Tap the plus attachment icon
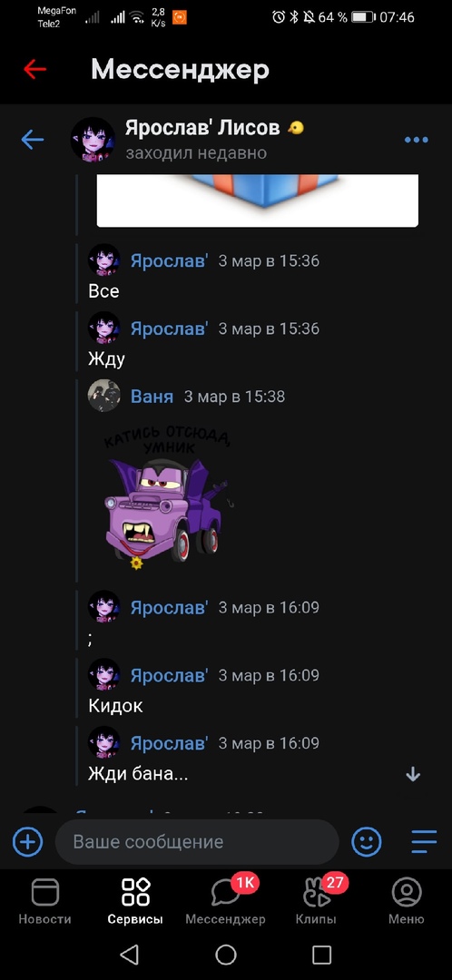Viewport: 452px width, 980px height. (x=28, y=842)
